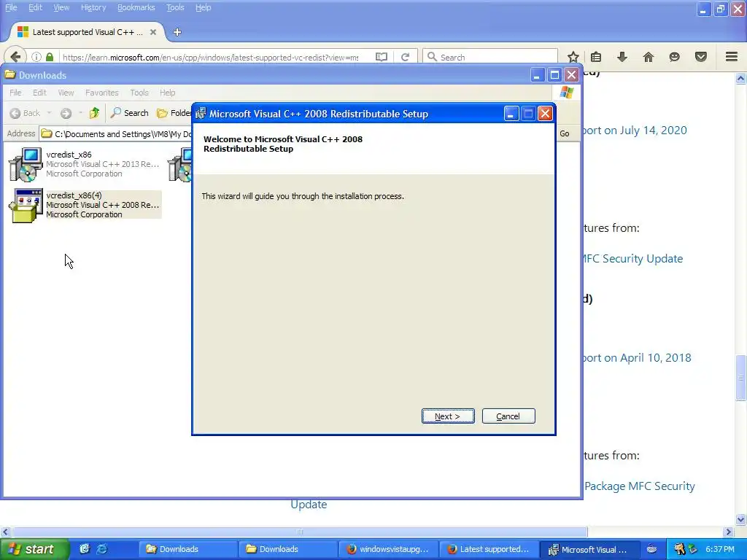Save page to Pocket icon

pyautogui.click(x=701, y=57)
